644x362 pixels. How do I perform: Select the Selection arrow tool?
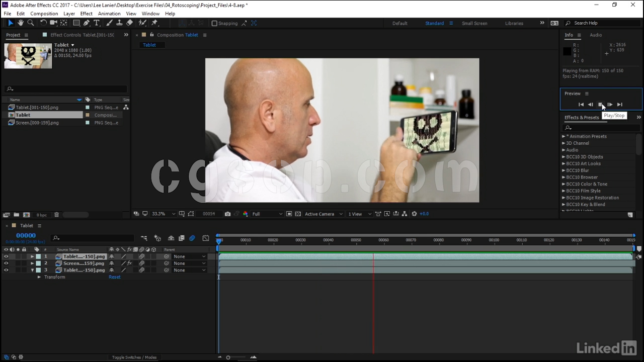coord(11,23)
